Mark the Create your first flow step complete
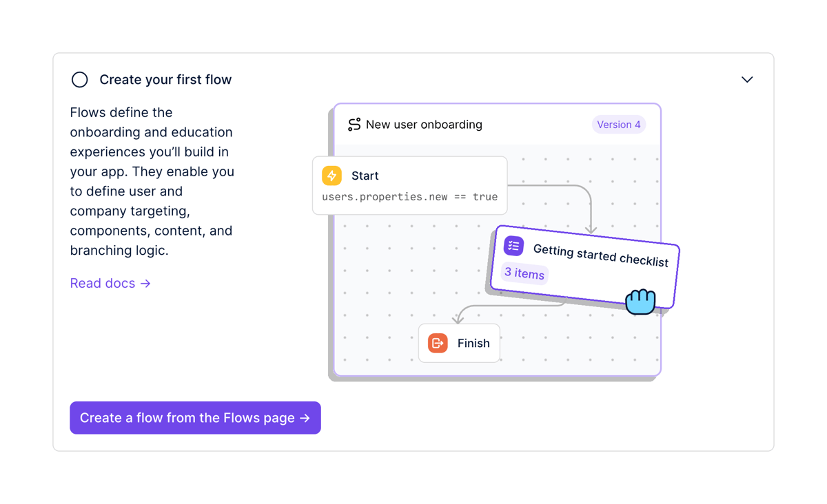This screenshot has height=504, width=827. coord(79,79)
